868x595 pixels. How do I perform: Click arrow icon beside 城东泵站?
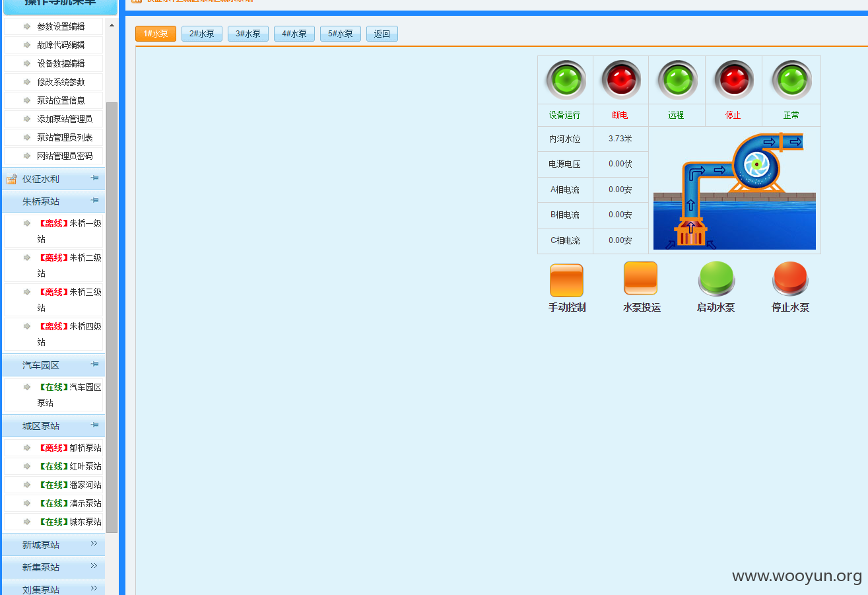[x=27, y=522]
